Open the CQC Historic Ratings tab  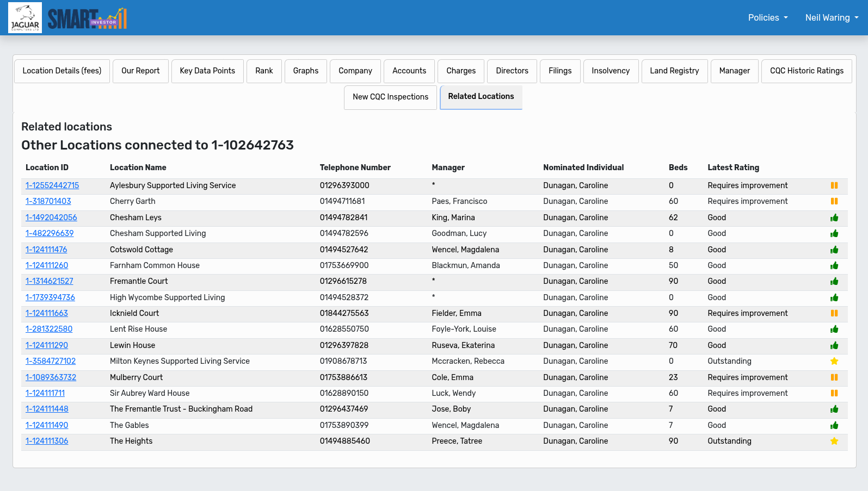coord(806,71)
